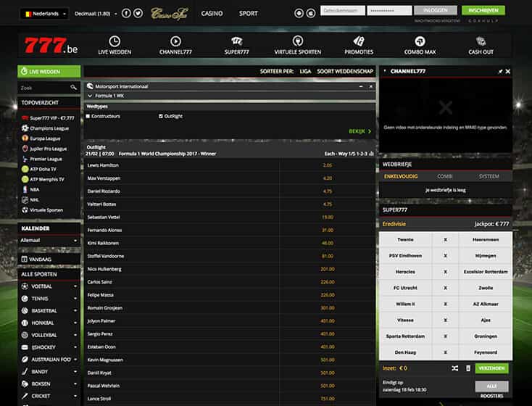Click the Promoties tag icon
The height and width of the screenshot is (406, 532).
[x=359, y=41]
